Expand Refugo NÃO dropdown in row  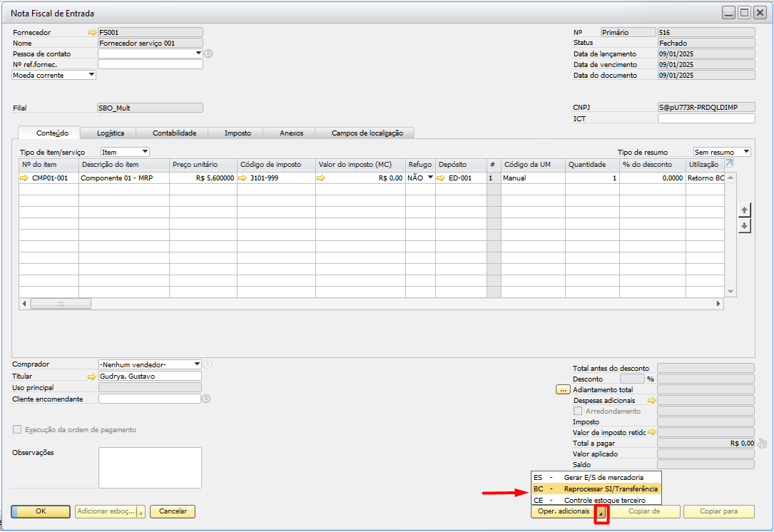click(430, 178)
